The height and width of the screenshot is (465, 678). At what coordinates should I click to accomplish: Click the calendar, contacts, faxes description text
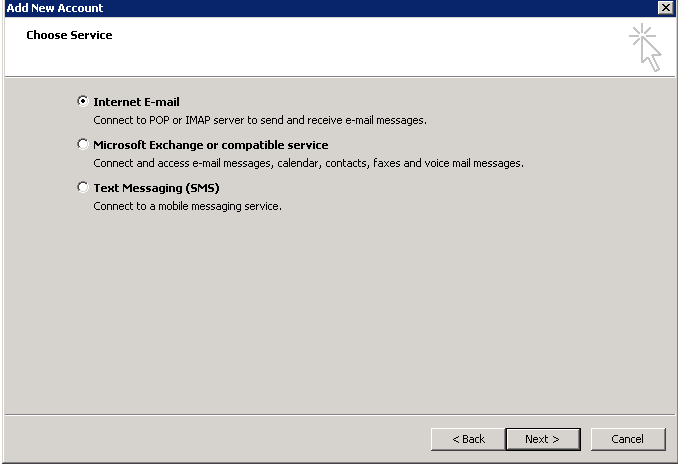[x=308, y=163]
